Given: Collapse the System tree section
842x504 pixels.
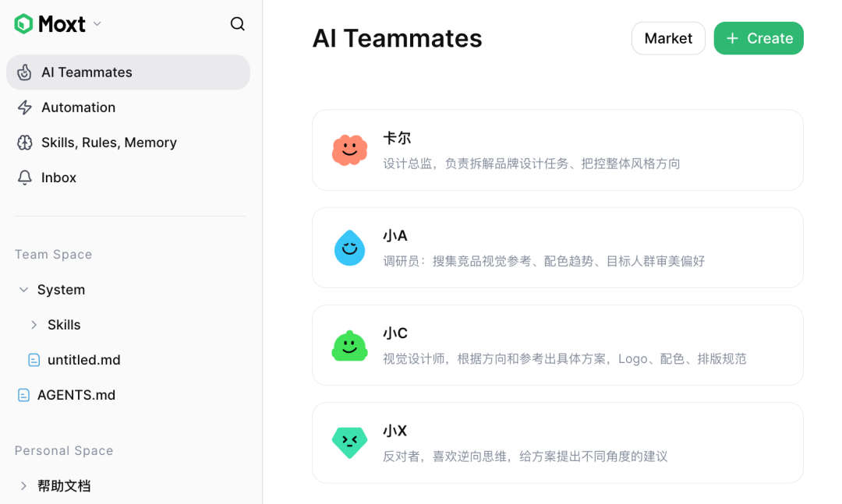Looking at the screenshot, I should pyautogui.click(x=23, y=289).
